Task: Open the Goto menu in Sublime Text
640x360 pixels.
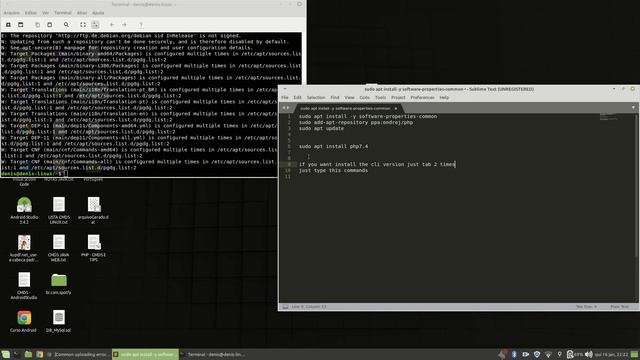Action: pyautogui.click(x=364, y=98)
